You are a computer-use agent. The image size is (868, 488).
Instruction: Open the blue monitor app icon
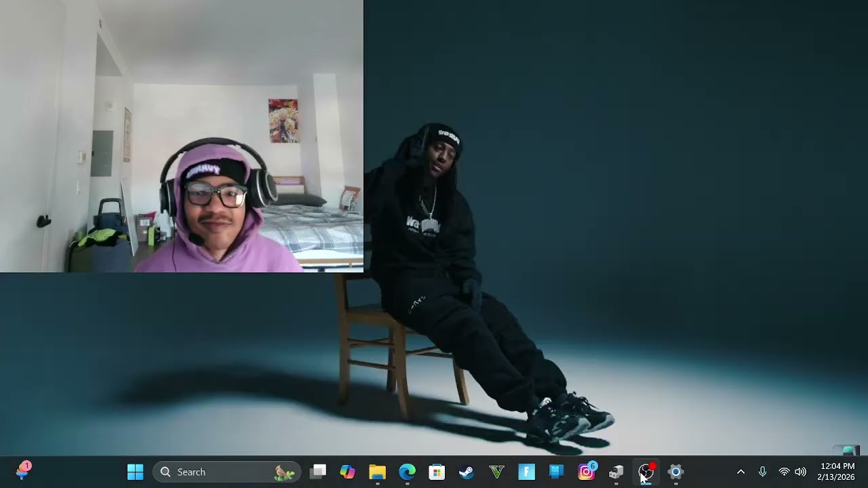557,472
